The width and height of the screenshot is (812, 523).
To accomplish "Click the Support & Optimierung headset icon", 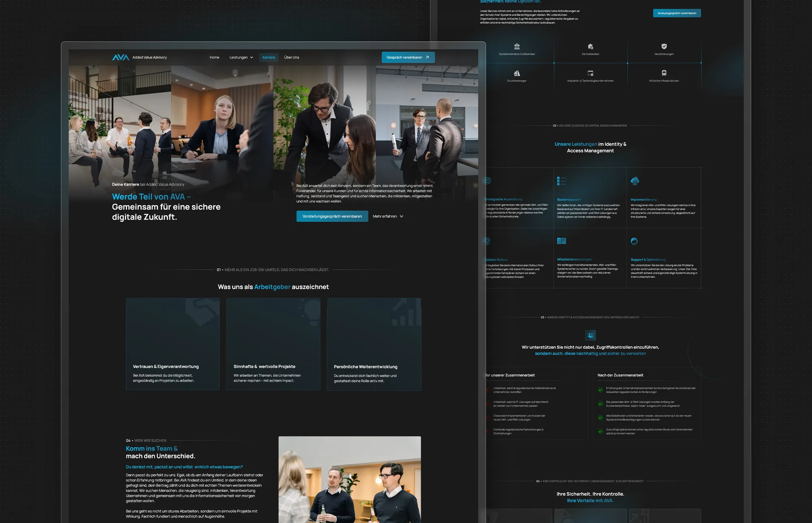I will coord(634,241).
